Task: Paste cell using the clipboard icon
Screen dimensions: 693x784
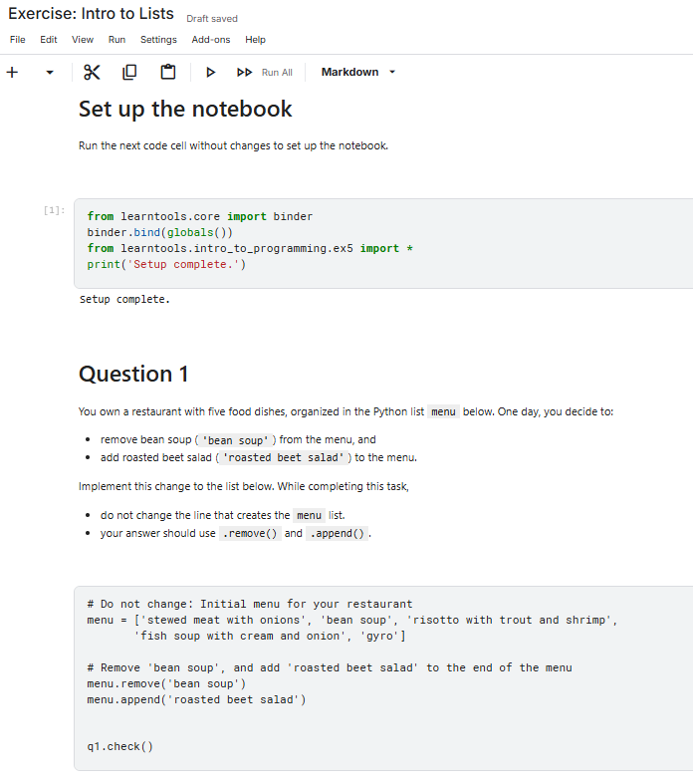Action: 167,73
